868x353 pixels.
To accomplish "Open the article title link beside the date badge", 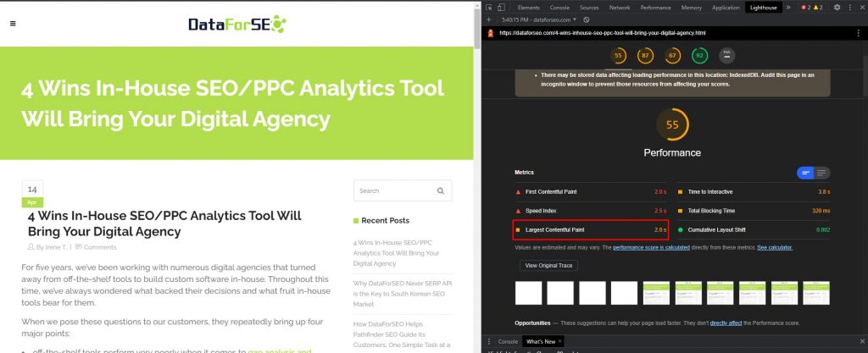I will coord(164,223).
